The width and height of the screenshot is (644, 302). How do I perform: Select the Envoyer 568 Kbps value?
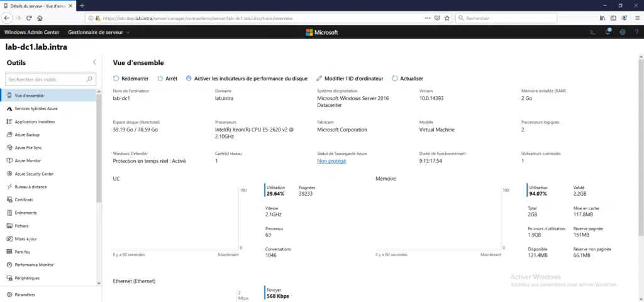pos(277,296)
